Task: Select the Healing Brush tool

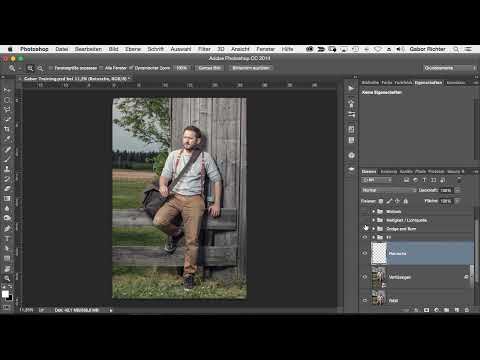Action: coord(7,149)
